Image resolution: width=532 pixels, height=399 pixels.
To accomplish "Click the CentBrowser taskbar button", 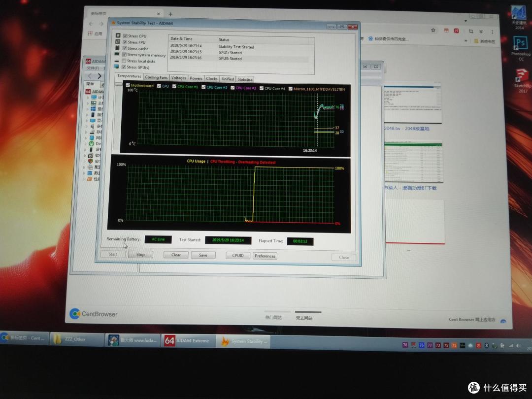I will 24,337.
